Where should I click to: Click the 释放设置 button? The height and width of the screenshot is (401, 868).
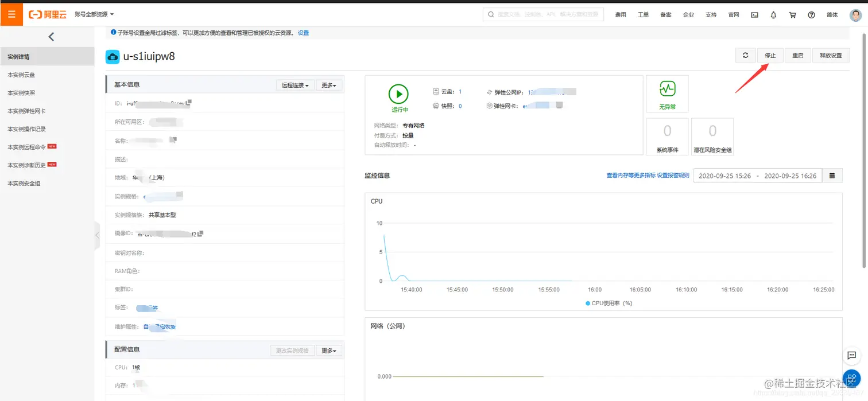point(831,55)
